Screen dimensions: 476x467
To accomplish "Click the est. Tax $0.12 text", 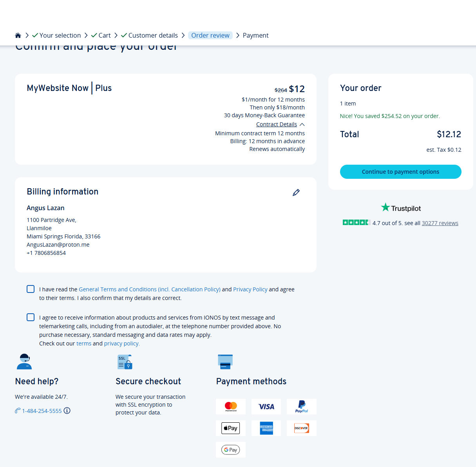I will (x=444, y=150).
